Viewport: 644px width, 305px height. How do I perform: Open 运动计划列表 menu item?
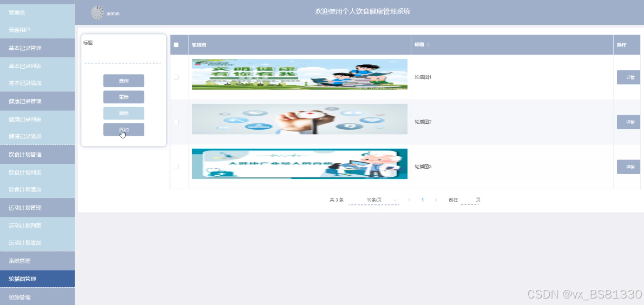(37, 226)
